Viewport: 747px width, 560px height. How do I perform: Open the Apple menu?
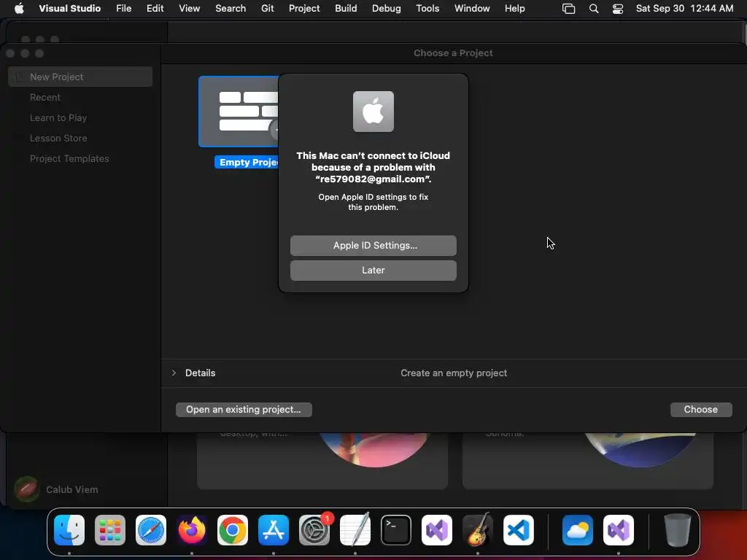pos(19,8)
